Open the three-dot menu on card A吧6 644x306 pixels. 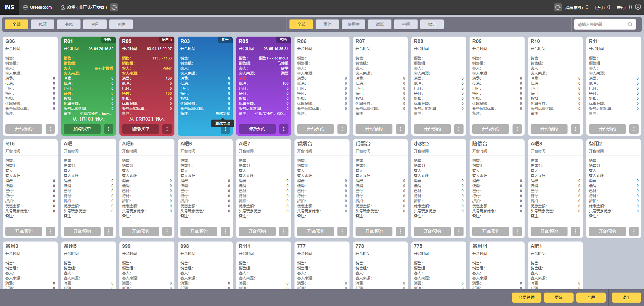click(x=225, y=231)
